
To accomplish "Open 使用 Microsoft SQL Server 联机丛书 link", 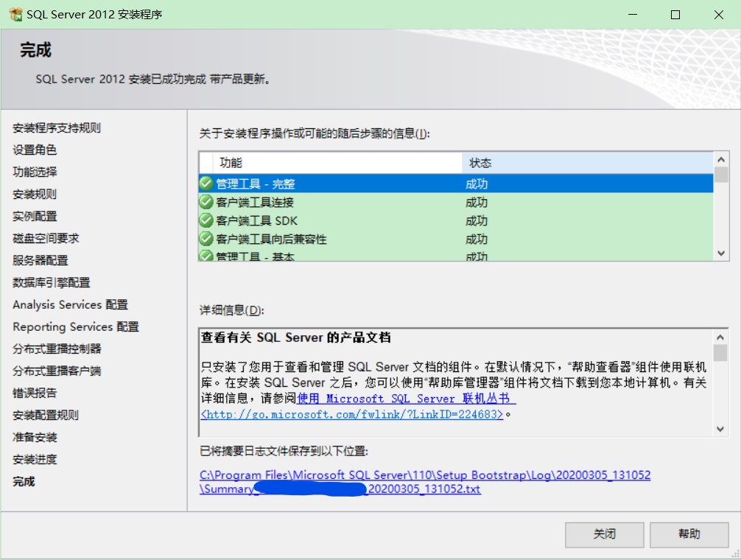I will 406,399.
